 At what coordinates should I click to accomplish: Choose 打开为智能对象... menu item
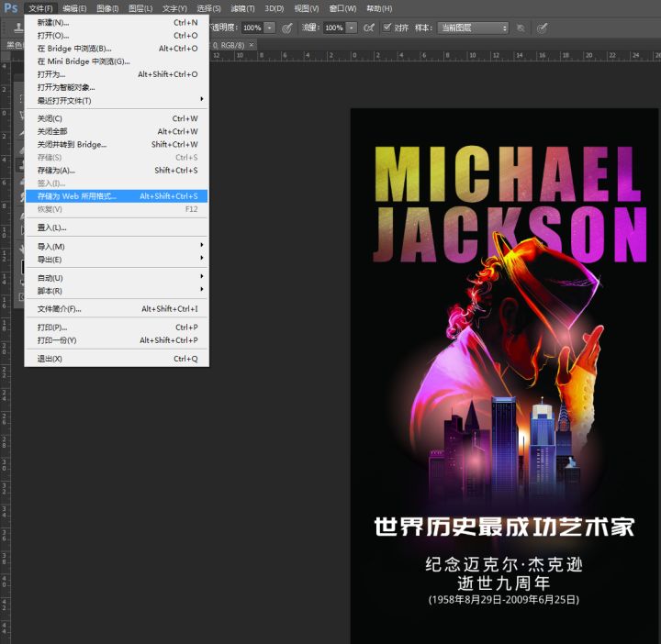click(117, 87)
